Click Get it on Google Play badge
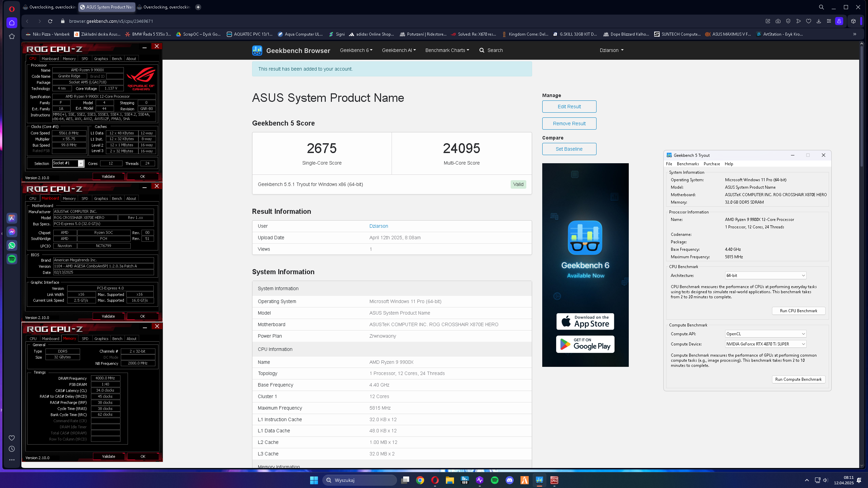The height and width of the screenshot is (488, 868). (585, 344)
